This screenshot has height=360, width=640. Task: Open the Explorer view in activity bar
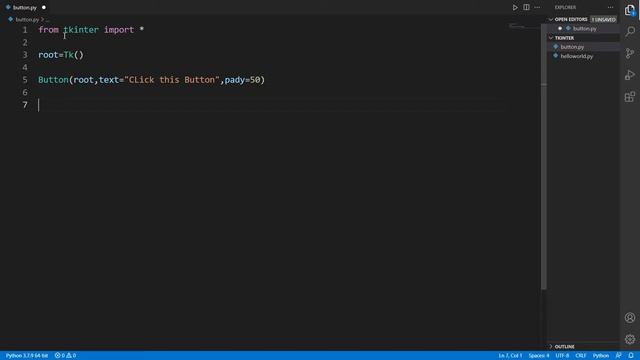(630, 10)
